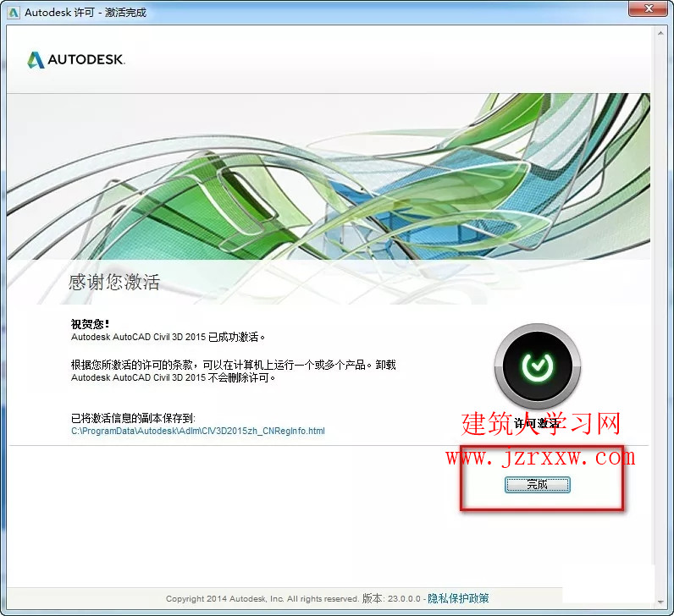Click the 许可激活 checkmark icon
Screen dimensions: 674x616
click(538, 366)
